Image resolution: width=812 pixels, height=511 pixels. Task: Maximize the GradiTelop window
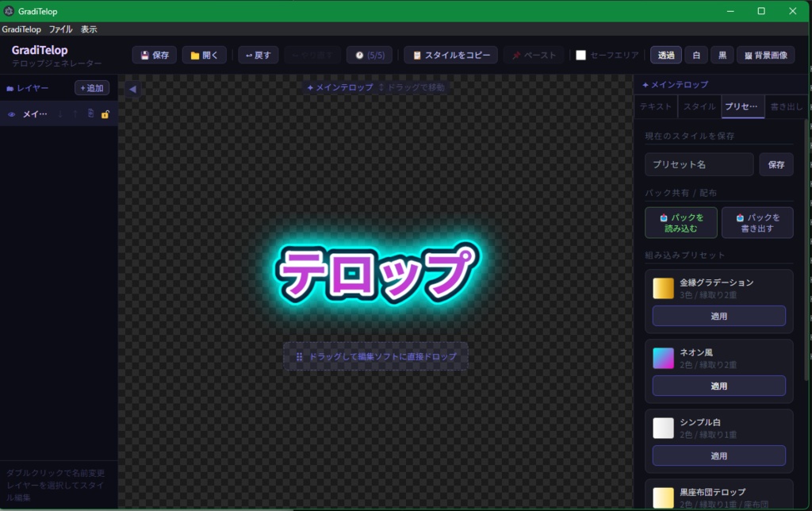pos(761,11)
